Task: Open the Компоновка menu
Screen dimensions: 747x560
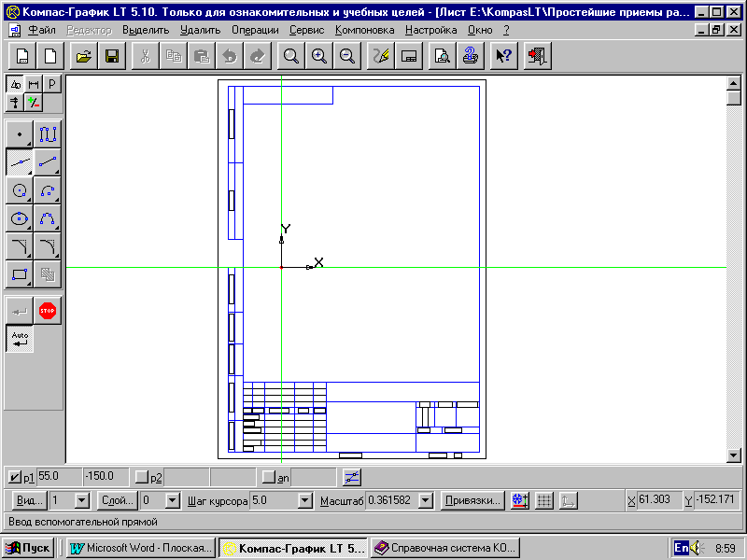Action: tap(364, 31)
